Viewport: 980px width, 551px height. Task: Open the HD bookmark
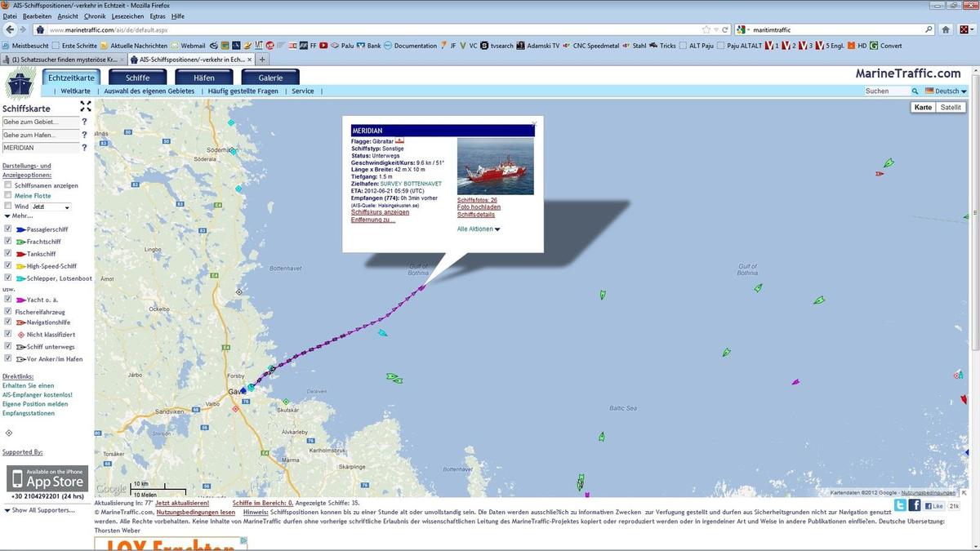pos(856,46)
